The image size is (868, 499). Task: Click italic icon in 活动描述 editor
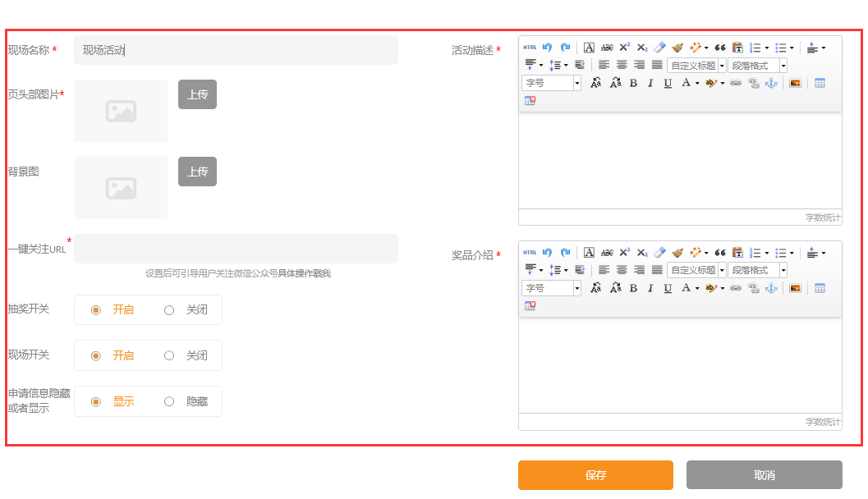[x=650, y=83]
